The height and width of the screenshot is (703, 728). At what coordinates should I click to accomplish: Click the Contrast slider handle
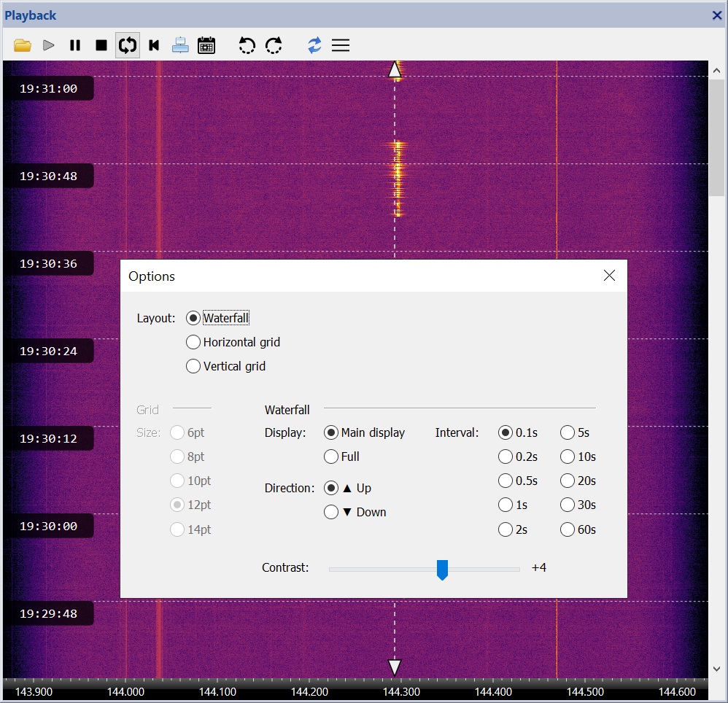pyautogui.click(x=442, y=569)
